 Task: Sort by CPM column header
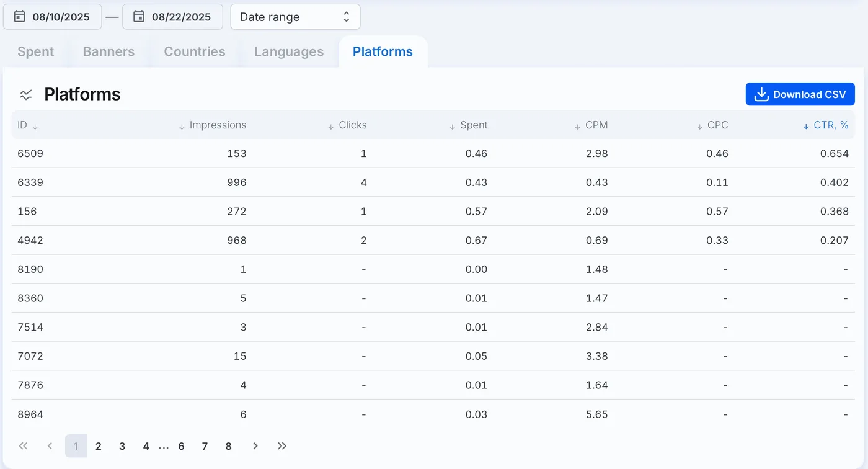591,125
